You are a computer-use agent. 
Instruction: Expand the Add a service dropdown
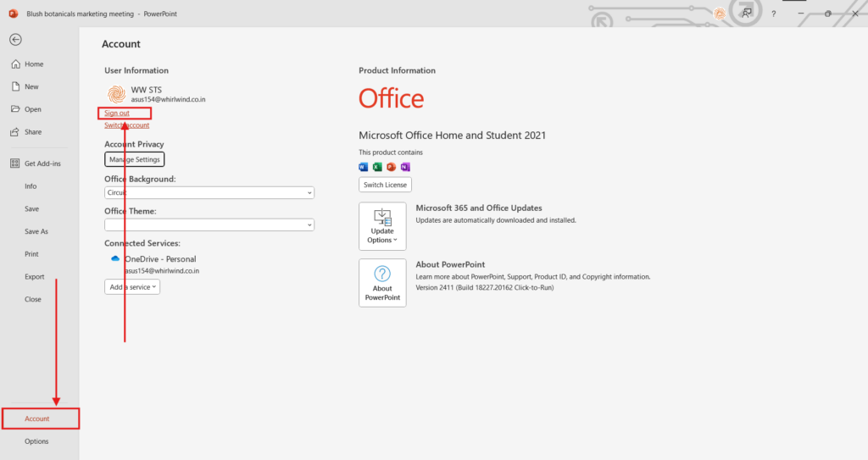point(132,287)
